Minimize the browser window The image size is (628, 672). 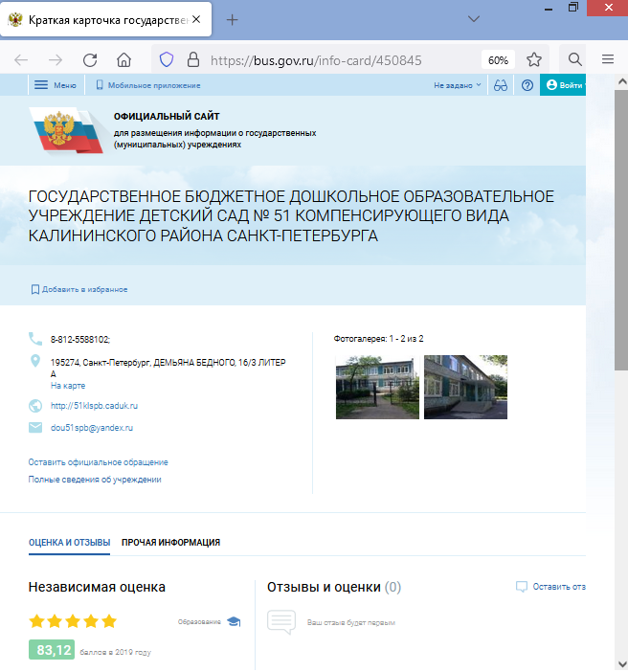549,9
